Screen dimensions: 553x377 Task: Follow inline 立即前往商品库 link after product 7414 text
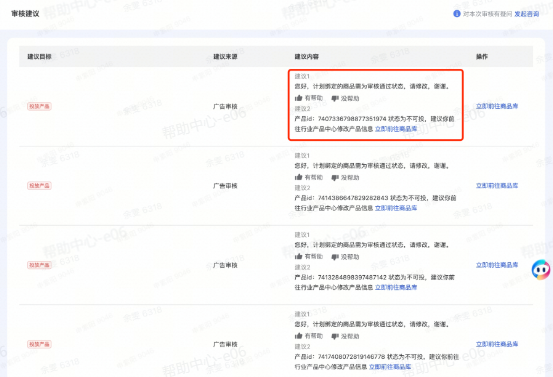396,208
